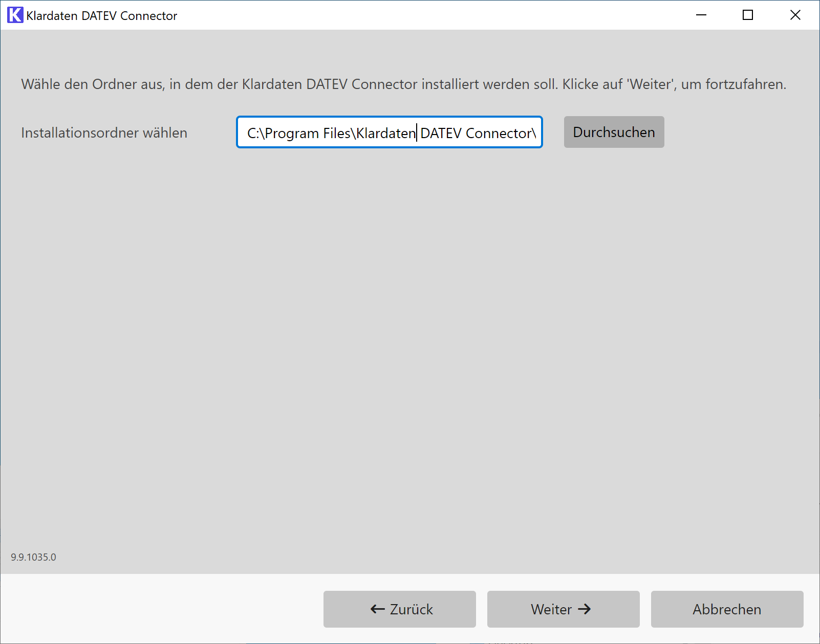Click the version number 9.9.1035.0
820x644 pixels.
coord(34,558)
